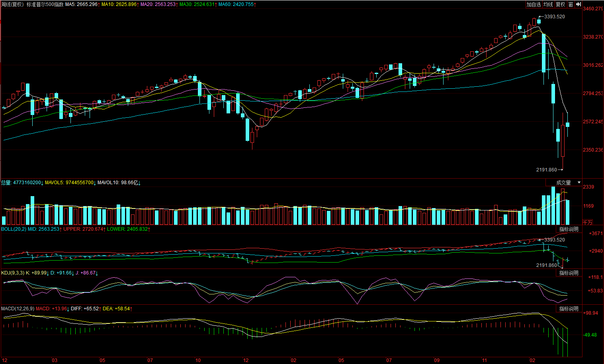Toggle the 复权 adjustment button

pos(560,4)
